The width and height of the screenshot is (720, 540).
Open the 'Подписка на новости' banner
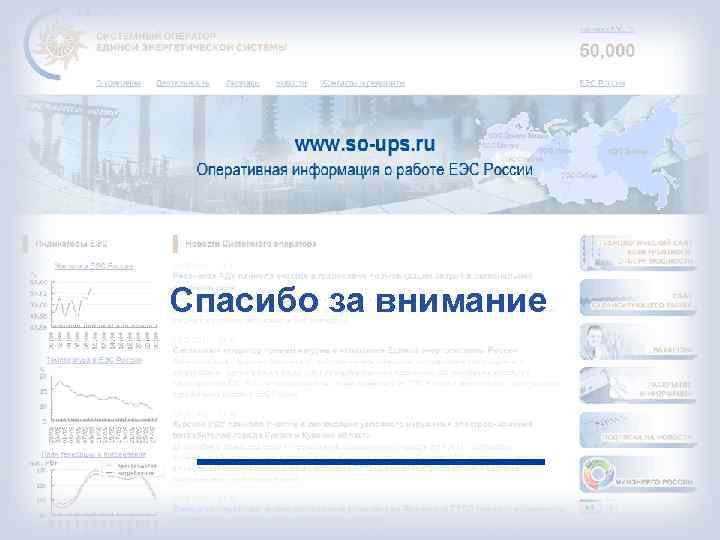pos(638,430)
